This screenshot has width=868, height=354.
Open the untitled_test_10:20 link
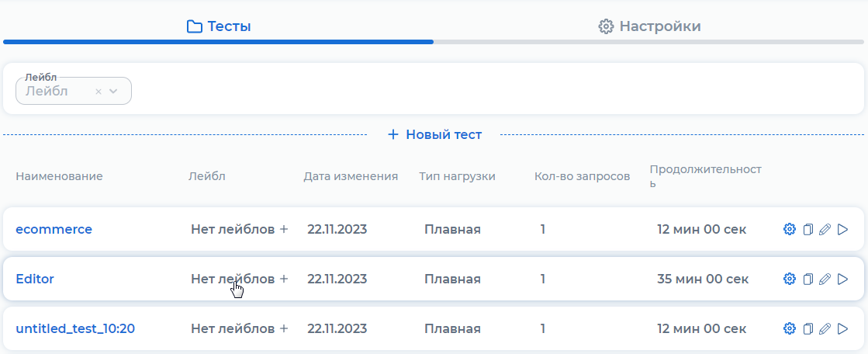click(x=75, y=329)
